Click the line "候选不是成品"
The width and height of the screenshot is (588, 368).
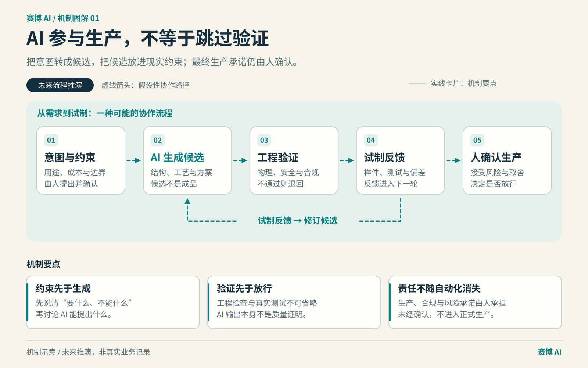pyautogui.click(x=174, y=184)
